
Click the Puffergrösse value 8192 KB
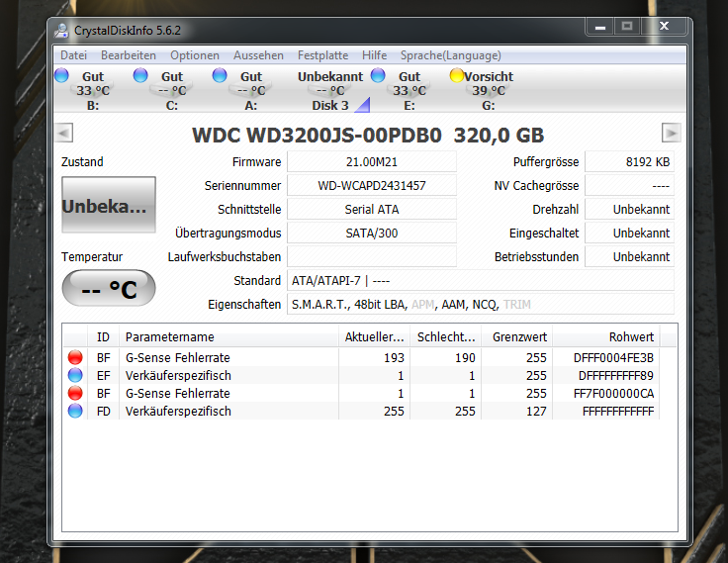click(629, 162)
